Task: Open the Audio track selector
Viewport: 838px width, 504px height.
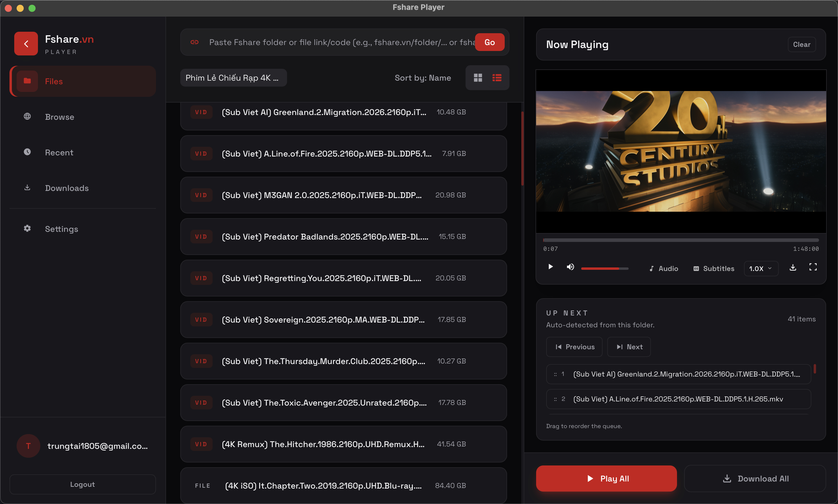Action: [663, 268]
